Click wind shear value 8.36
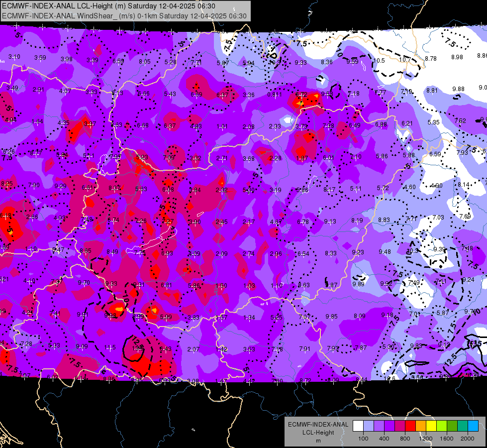Image resolution: width=487 pixels, height=448 pixels. point(327,62)
